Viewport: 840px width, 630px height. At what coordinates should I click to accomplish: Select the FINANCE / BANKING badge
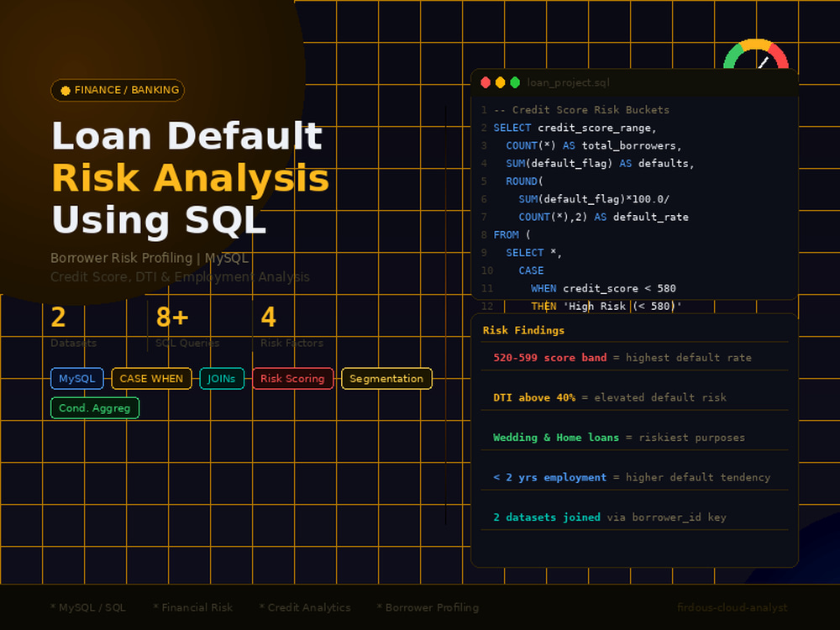coord(118,90)
